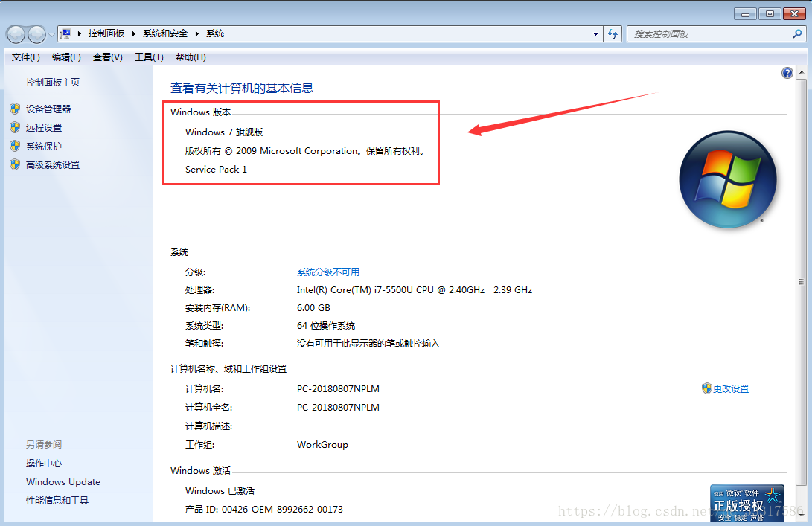Click the blue help question mark icon
The width and height of the screenshot is (812, 526).
[x=787, y=73]
